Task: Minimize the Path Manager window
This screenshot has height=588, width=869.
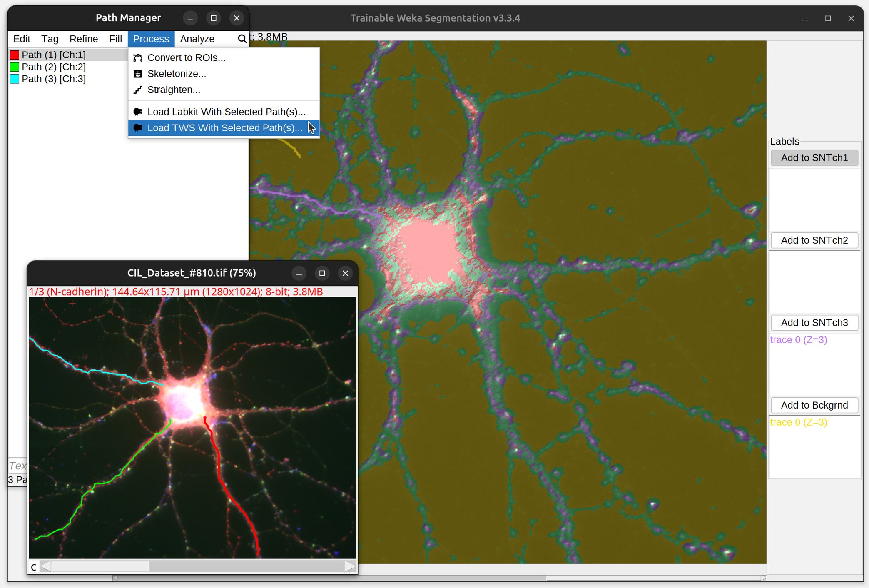Action: click(190, 18)
